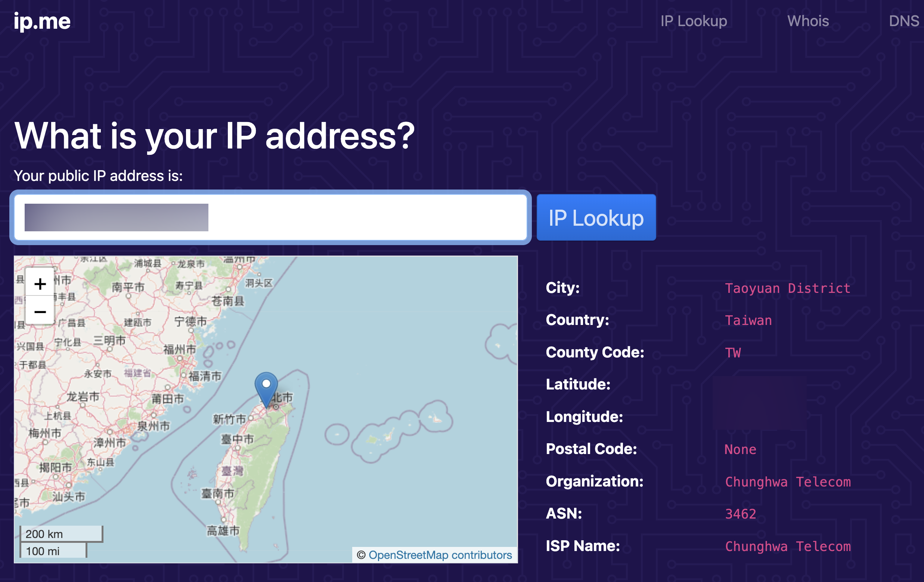This screenshot has height=582, width=924.
Task: Select the ISP Name Chunghwa Telecom value
Action: click(787, 546)
